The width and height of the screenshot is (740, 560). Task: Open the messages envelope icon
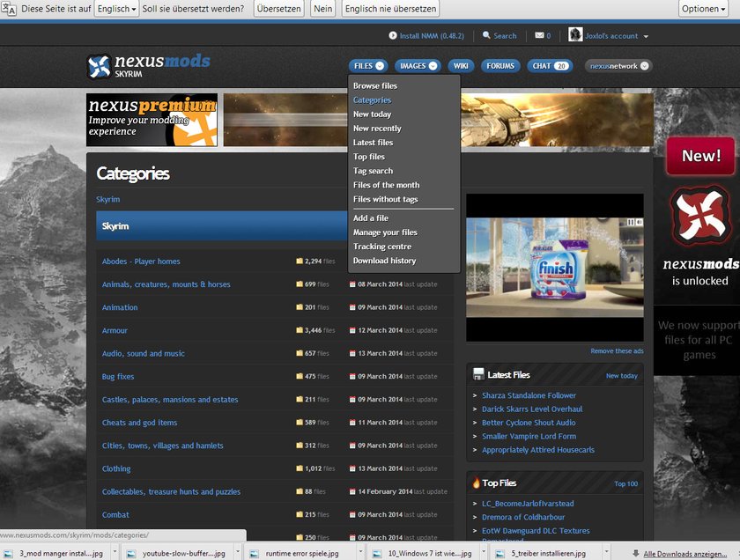click(539, 35)
